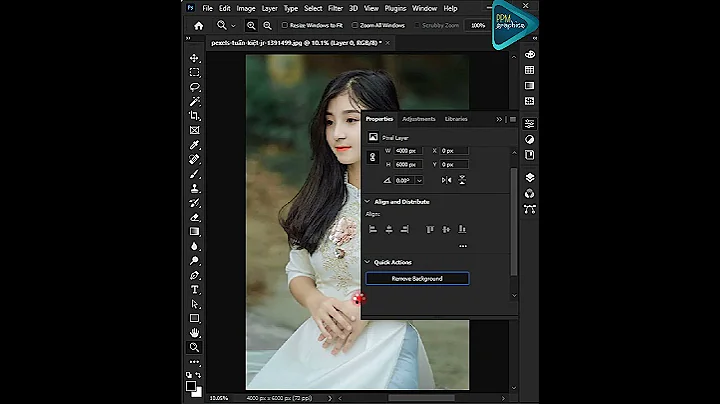Align right edges
This screenshot has width=720, height=404.
[405, 229]
